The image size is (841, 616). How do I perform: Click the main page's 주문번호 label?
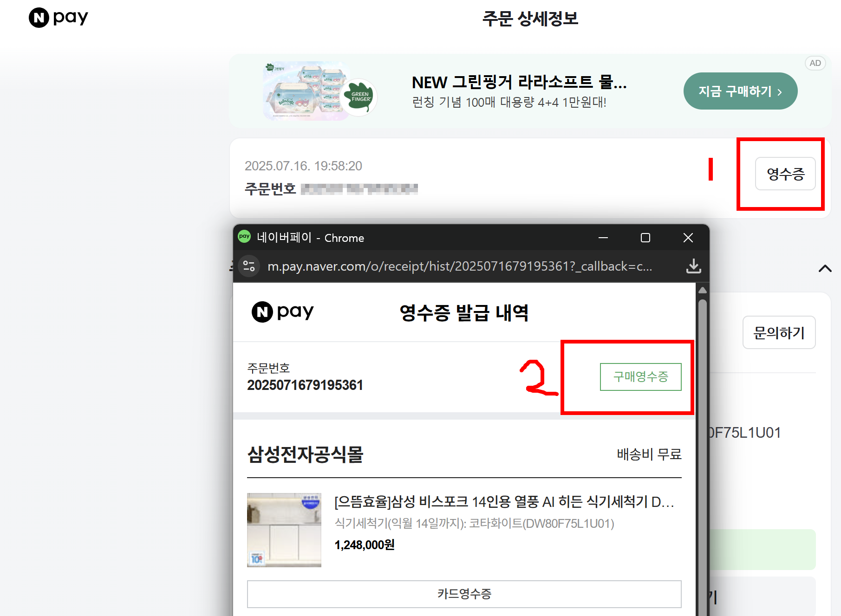tap(270, 189)
